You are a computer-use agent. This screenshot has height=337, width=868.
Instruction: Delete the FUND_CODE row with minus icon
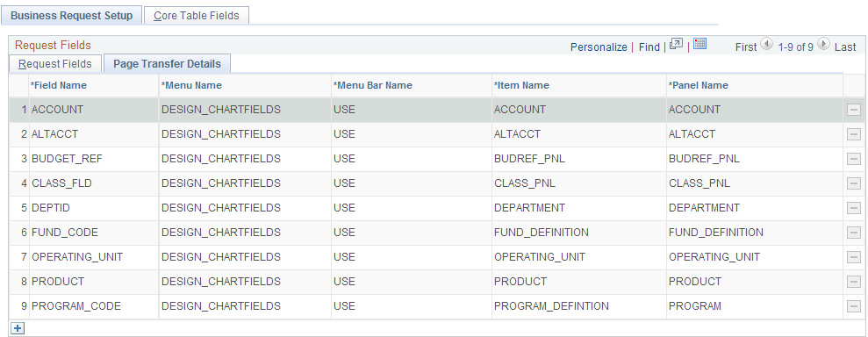point(854,233)
